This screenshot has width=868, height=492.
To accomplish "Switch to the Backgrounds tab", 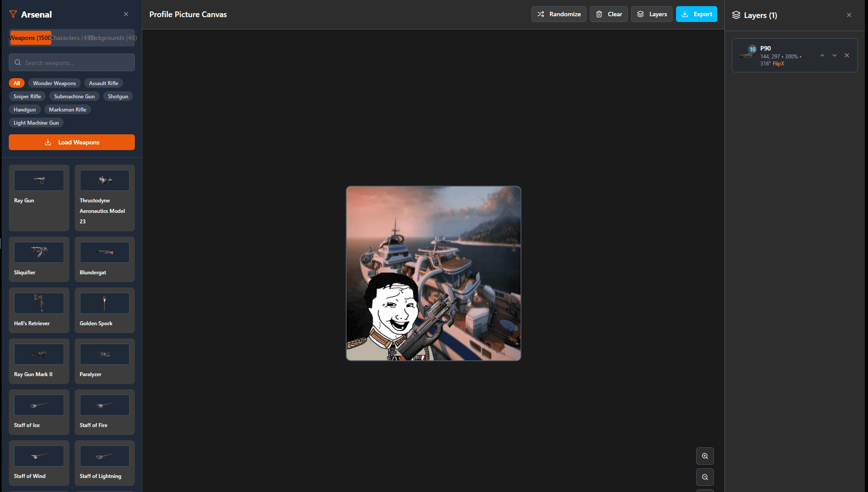I will pos(113,38).
